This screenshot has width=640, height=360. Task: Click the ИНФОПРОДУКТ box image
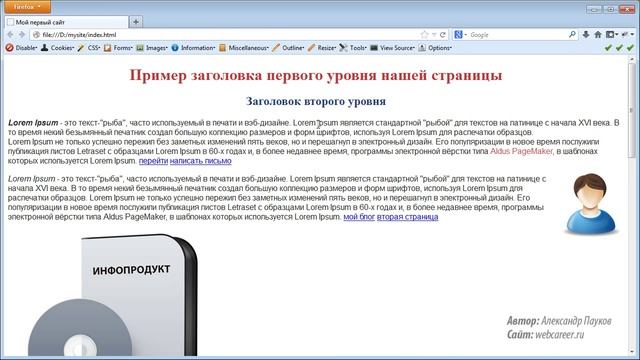tap(113, 295)
